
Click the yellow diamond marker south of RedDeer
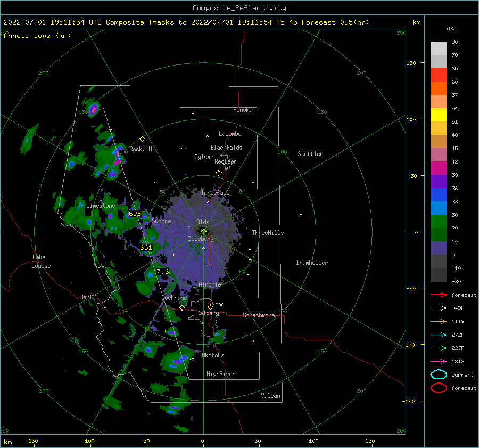[219, 173]
